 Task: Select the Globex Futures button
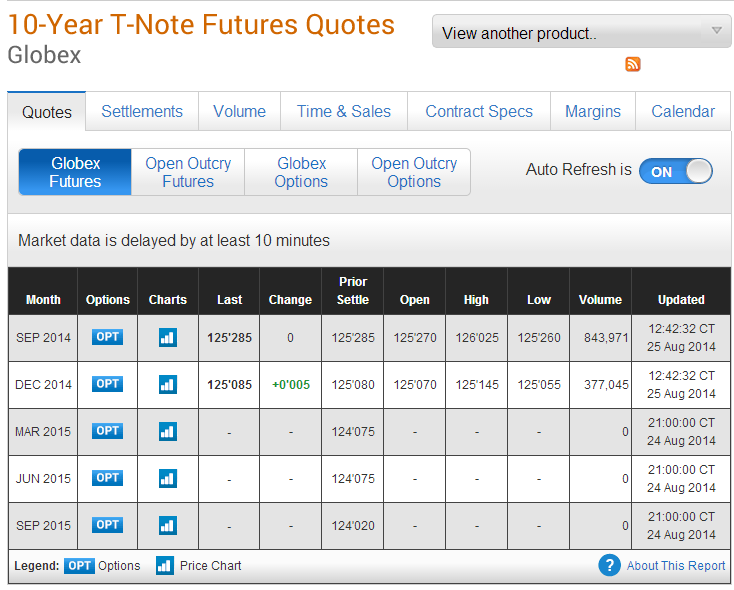point(75,172)
